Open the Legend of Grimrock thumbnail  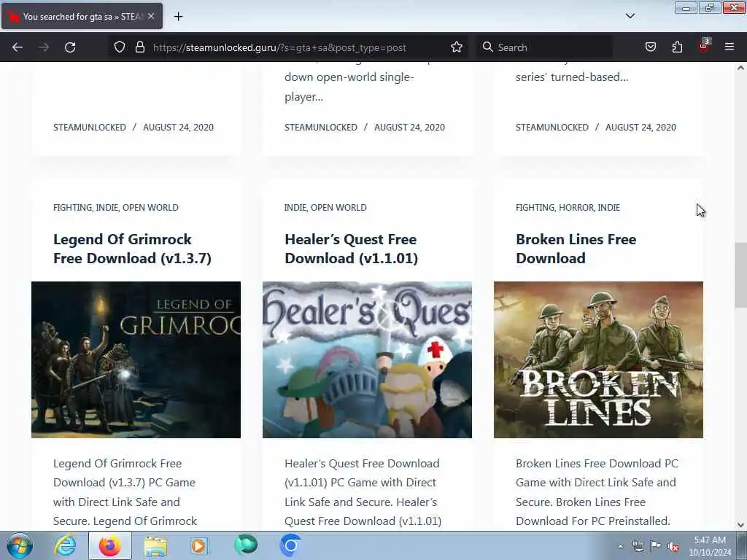coord(136,359)
